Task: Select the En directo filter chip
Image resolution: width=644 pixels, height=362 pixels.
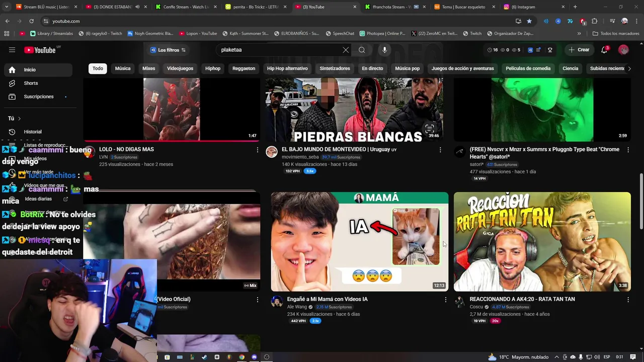Action: (372, 68)
